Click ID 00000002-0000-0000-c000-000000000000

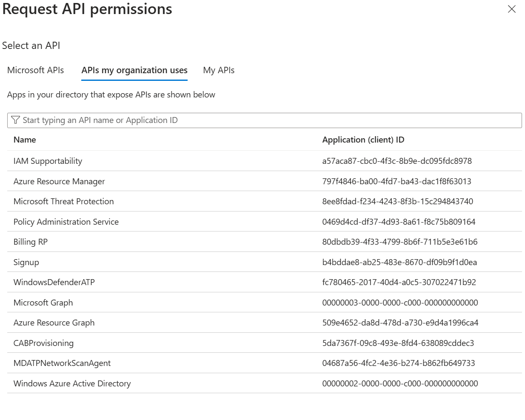coord(400,383)
